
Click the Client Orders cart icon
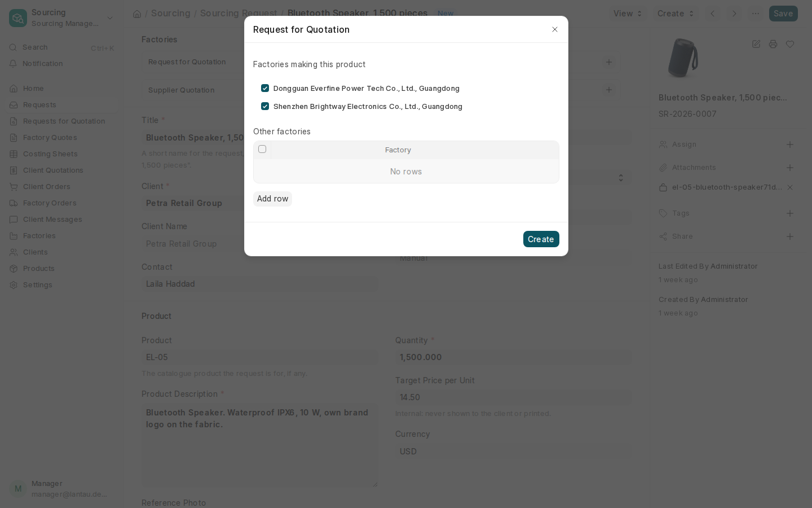14,187
